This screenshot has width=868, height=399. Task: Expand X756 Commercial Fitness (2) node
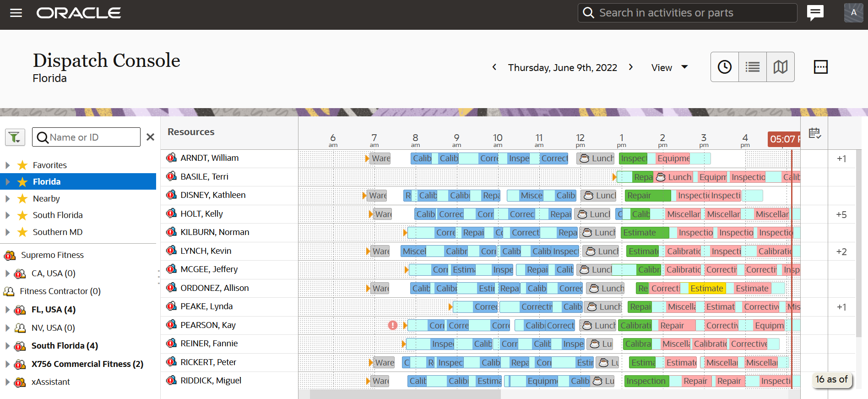[7, 364]
